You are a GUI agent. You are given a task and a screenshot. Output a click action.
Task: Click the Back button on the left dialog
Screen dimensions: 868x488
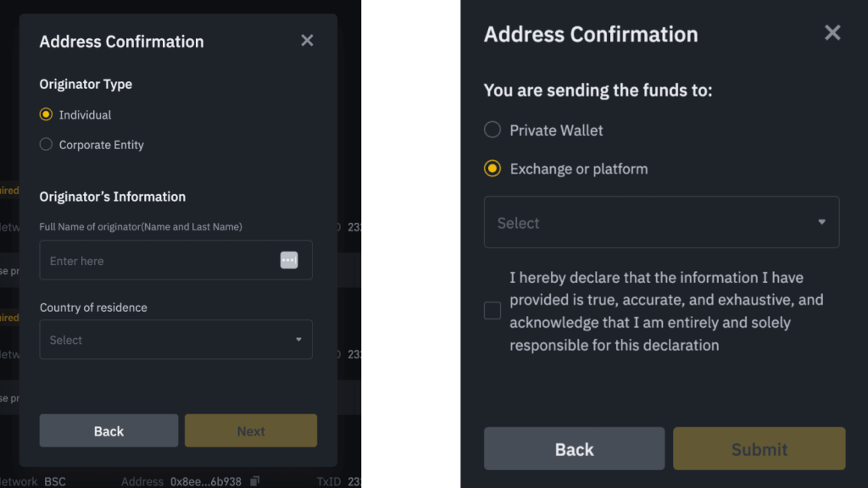point(108,430)
